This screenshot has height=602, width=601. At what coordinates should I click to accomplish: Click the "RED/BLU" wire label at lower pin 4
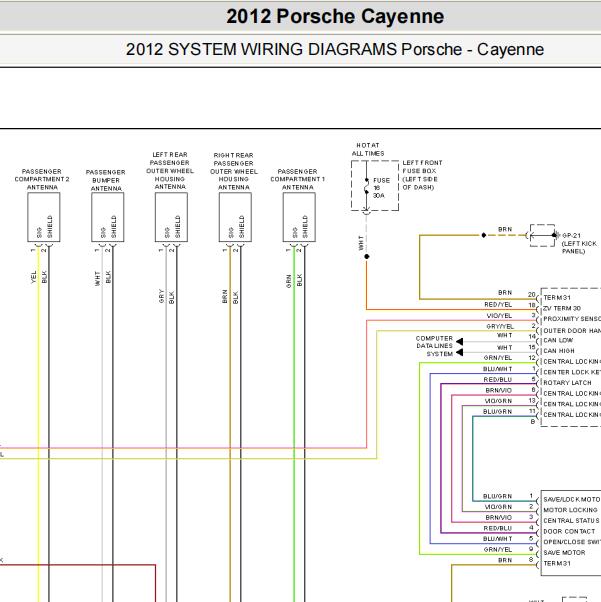pos(498,528)
